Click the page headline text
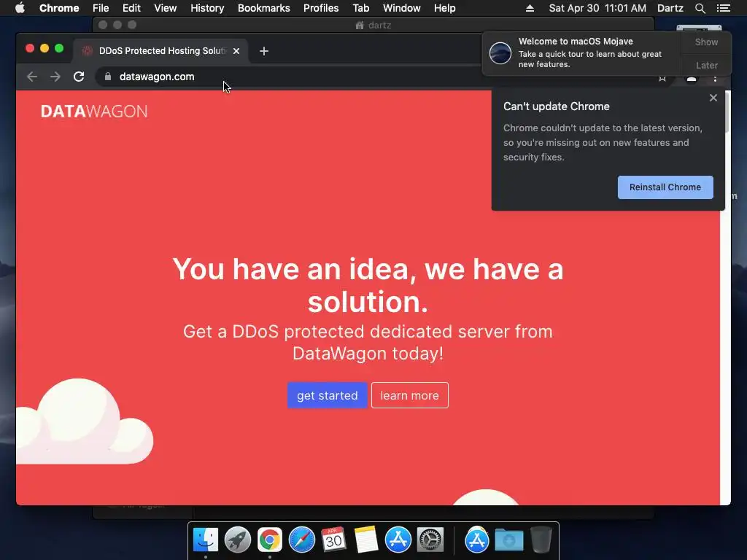The height and width of the screenshot is (560, 747). click(x=368, y=285)
